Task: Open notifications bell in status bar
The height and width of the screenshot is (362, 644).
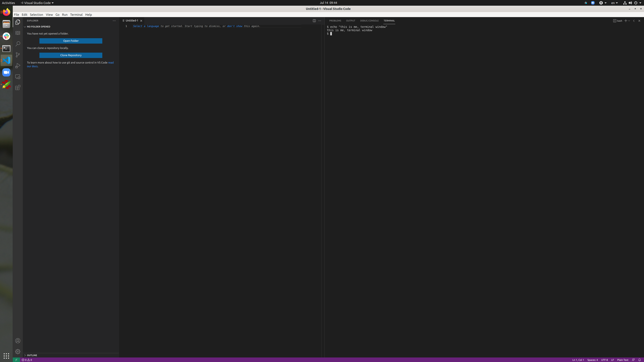Action: (x=639, y=360)
